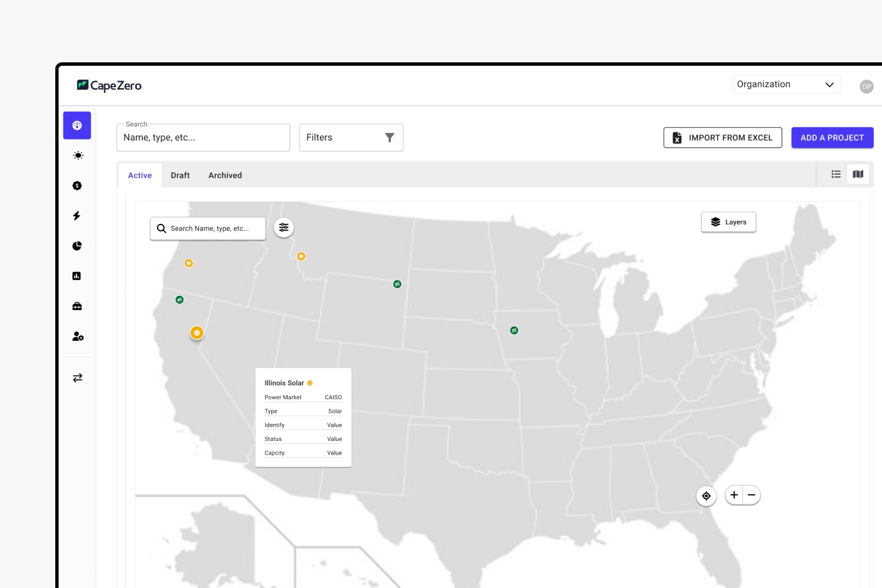The width and height of the screenshot is (882, 588).
Task: Click the Add a Project button
Action: click(832, 138)
